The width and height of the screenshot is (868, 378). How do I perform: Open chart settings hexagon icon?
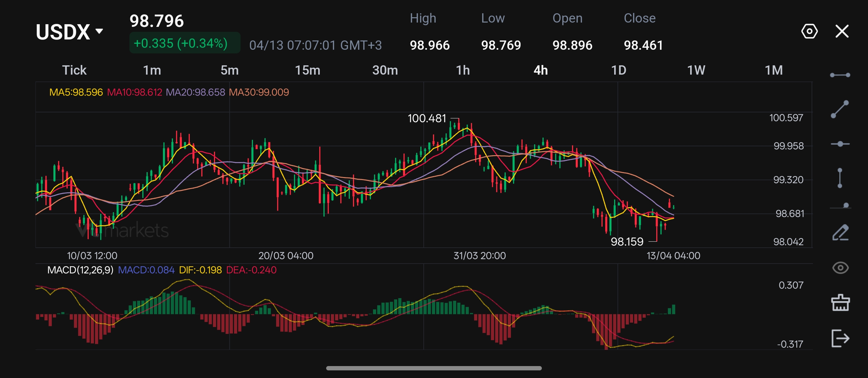click(x=809, y=31)
